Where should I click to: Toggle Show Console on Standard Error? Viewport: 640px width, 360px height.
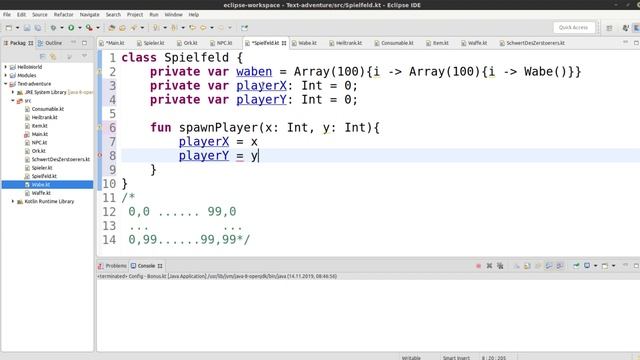[x=560, y=266]
